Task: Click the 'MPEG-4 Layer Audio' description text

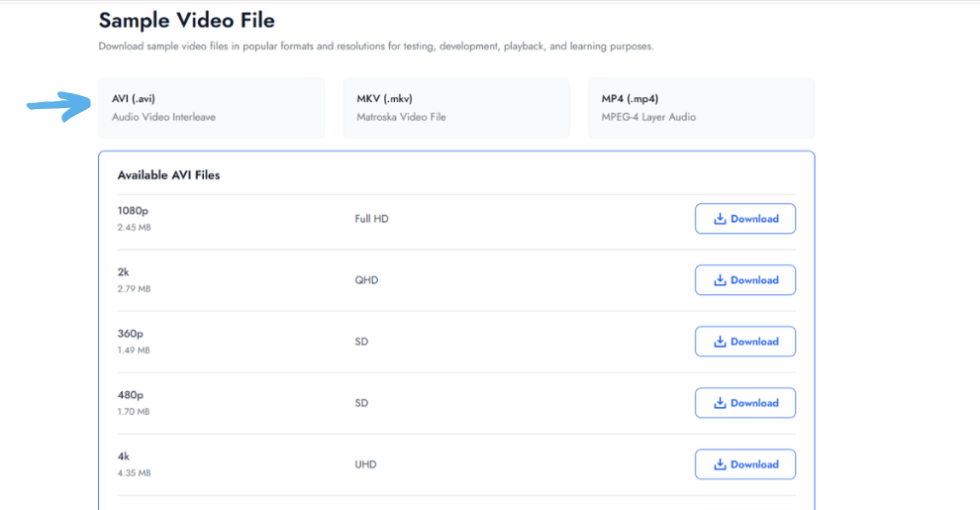Action: click(648, 117)
